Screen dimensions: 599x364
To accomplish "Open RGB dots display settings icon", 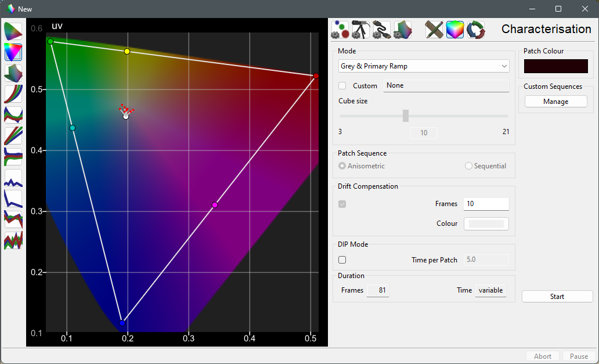I will (340, 30).
